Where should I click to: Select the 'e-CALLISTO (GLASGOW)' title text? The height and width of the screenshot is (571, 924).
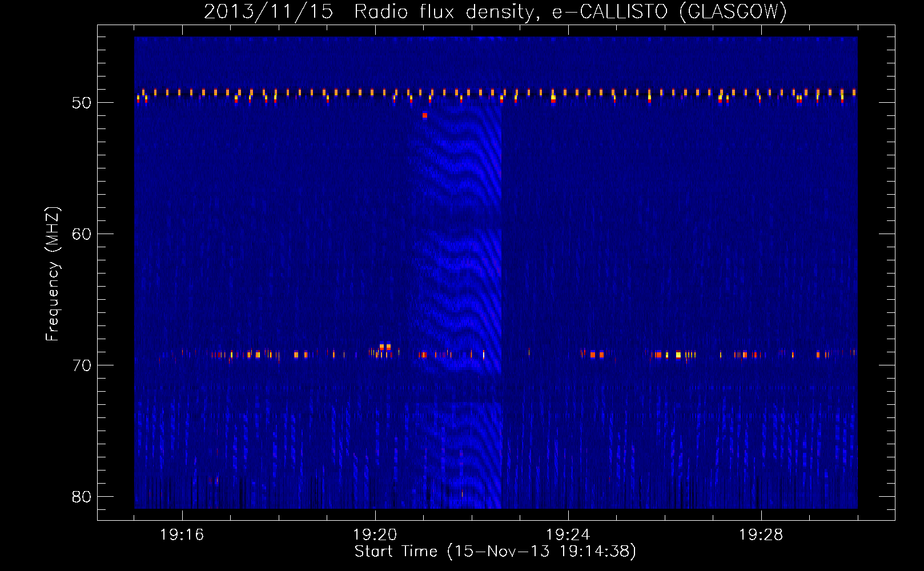tap(670, 12)
